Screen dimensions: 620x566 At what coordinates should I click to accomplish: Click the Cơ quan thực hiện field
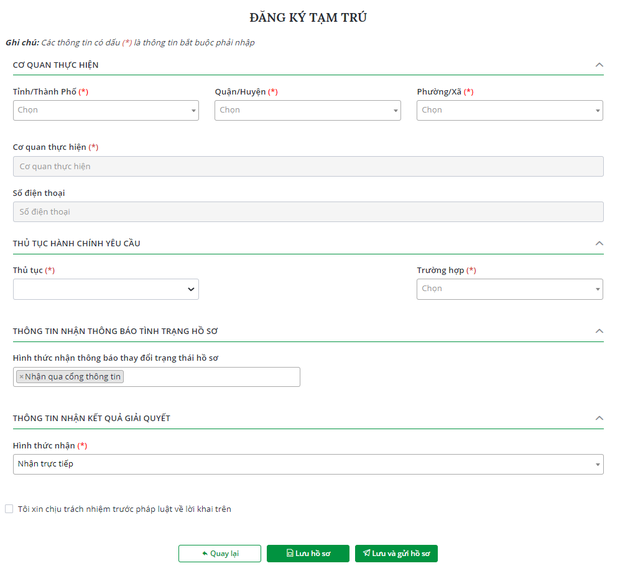click(308, 167)
